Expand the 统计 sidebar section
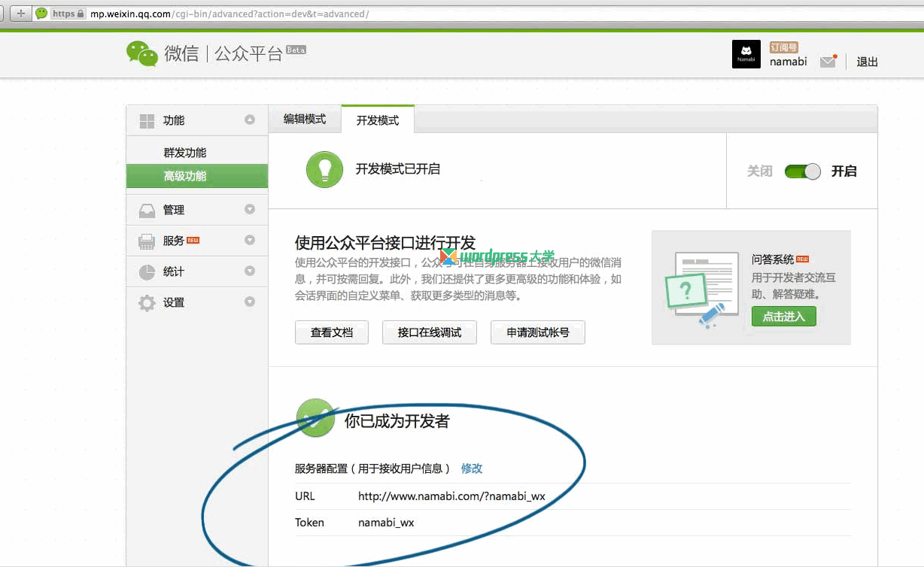924x567 pixels. tap(250, 271)
